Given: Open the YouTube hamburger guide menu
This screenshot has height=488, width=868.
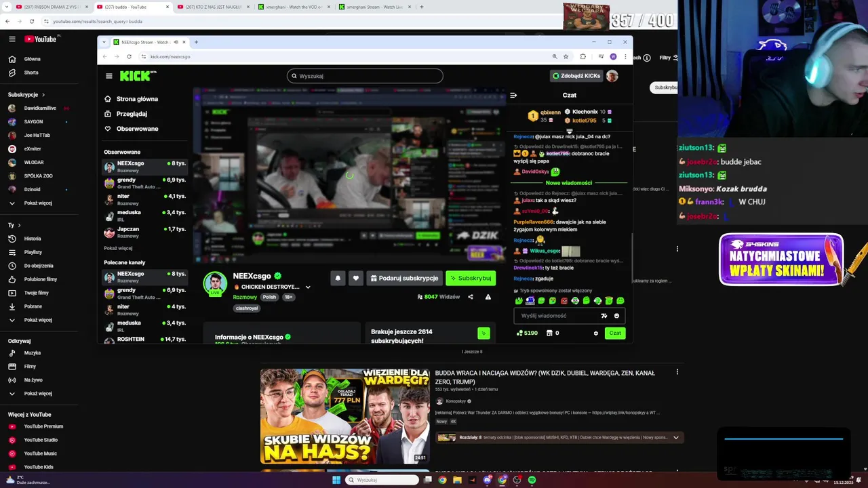Looking at the screenshot, I should [12, 39].
